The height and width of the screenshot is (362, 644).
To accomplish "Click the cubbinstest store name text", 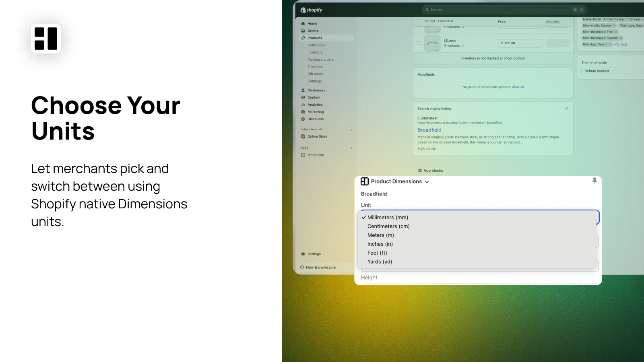I will pos(427,119).
